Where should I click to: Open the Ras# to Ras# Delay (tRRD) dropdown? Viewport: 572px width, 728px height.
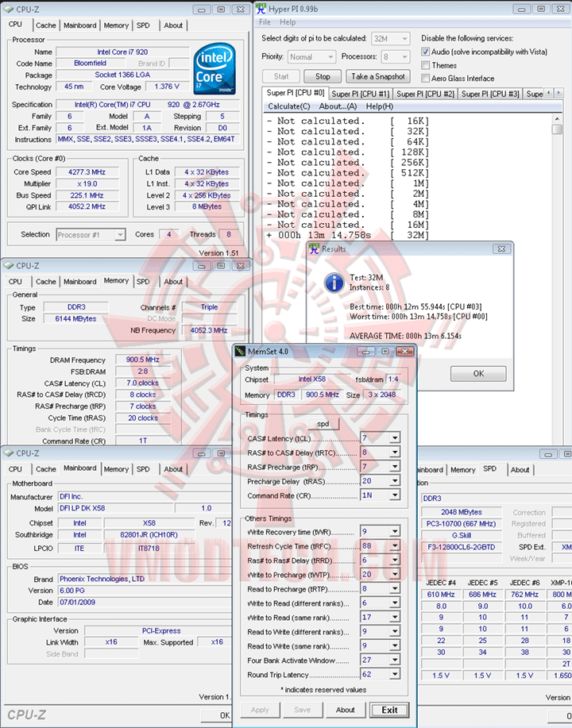[395, 560]
